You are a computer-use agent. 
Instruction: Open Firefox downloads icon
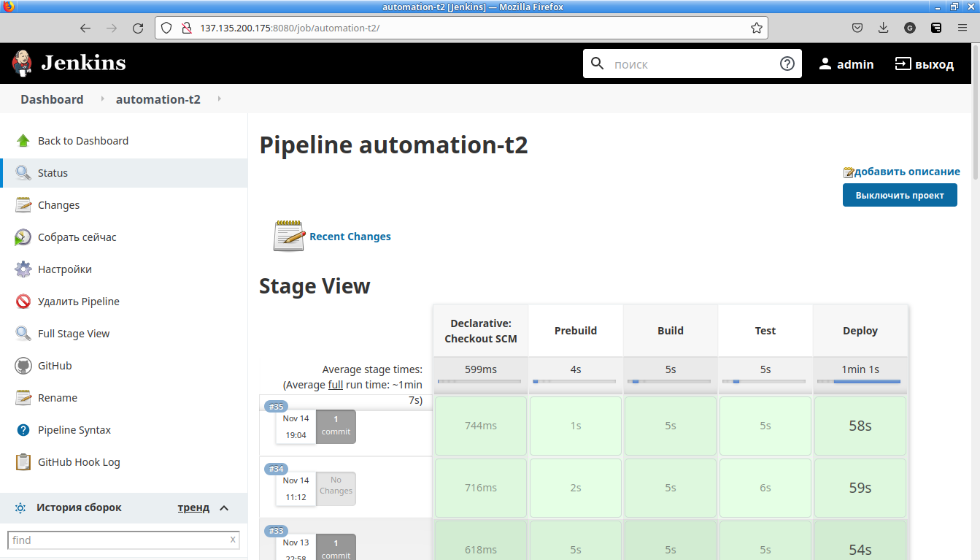pyautogui.click(x=884, y=28)
